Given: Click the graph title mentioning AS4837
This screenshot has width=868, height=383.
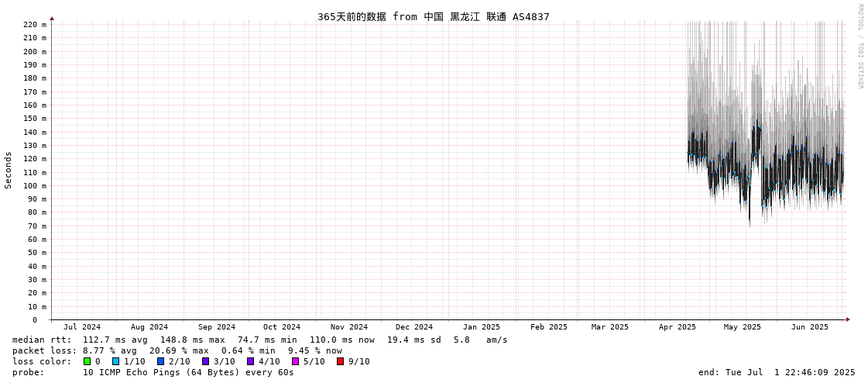Looking at the screenshot, I should point(434,16).
